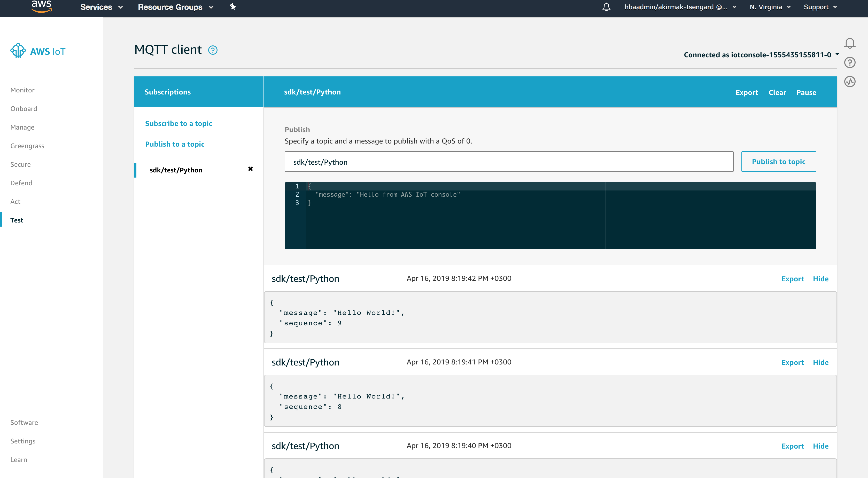Image resolution: width=868 pixels, height=478 pixels.
Task: Click the sequence 8 message payload
Action: (550, 401)
